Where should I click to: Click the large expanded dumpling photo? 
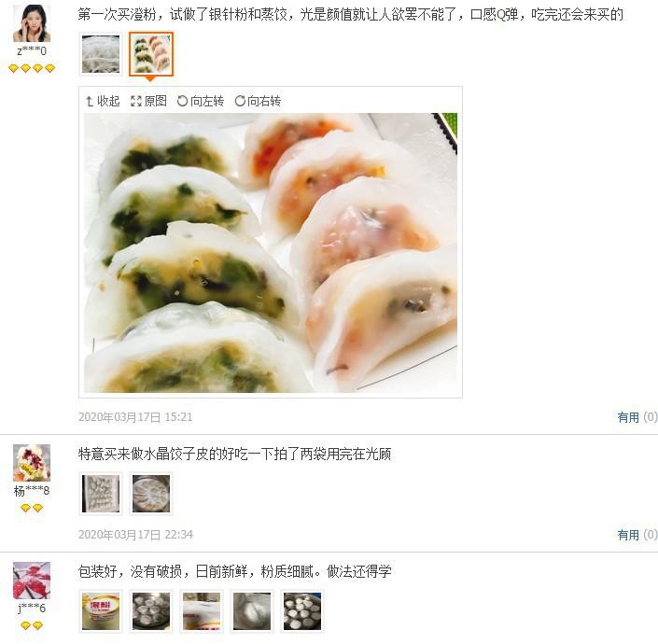click(271, 253)
